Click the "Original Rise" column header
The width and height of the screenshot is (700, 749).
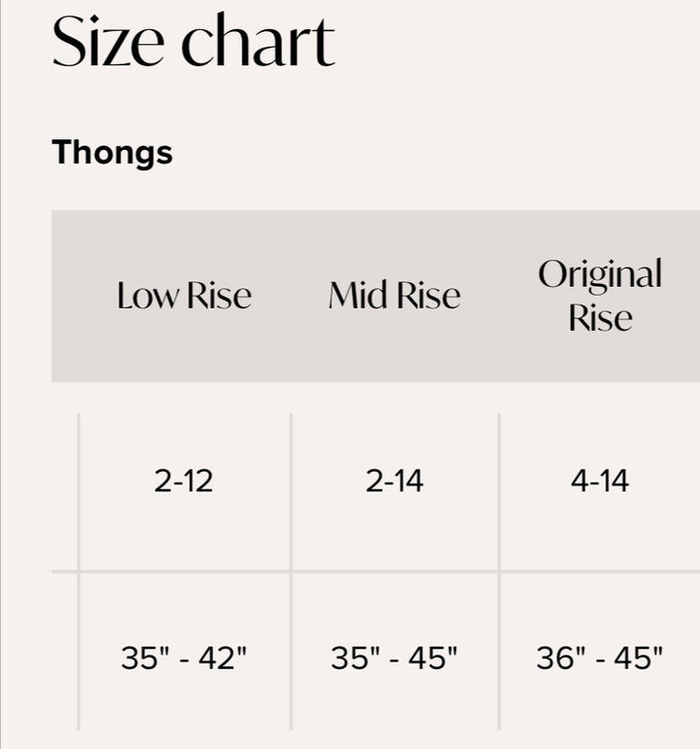coord(600,296)
